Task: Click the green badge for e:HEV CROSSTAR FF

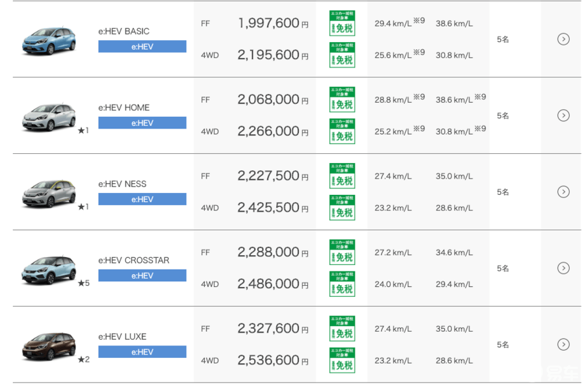Action: point(342,252)
